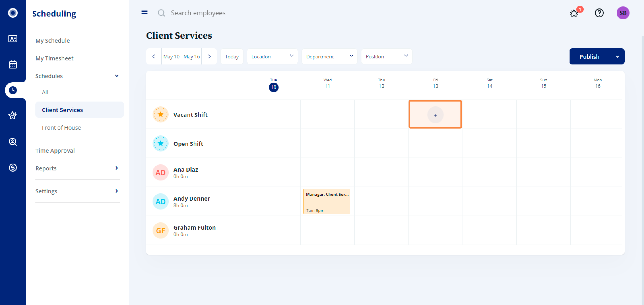The image size is (644, 305).
Task: Expand the Settings section chevron
Action: point(117,191)
